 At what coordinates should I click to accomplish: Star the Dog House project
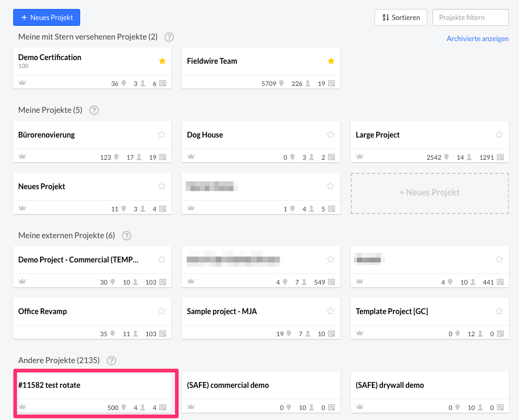(331, 134)
